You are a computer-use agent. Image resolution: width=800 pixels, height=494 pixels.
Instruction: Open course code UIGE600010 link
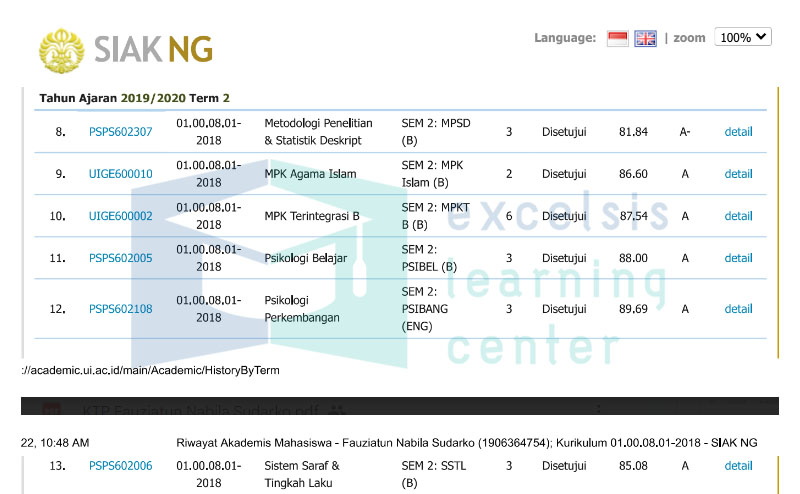[120, 174]
